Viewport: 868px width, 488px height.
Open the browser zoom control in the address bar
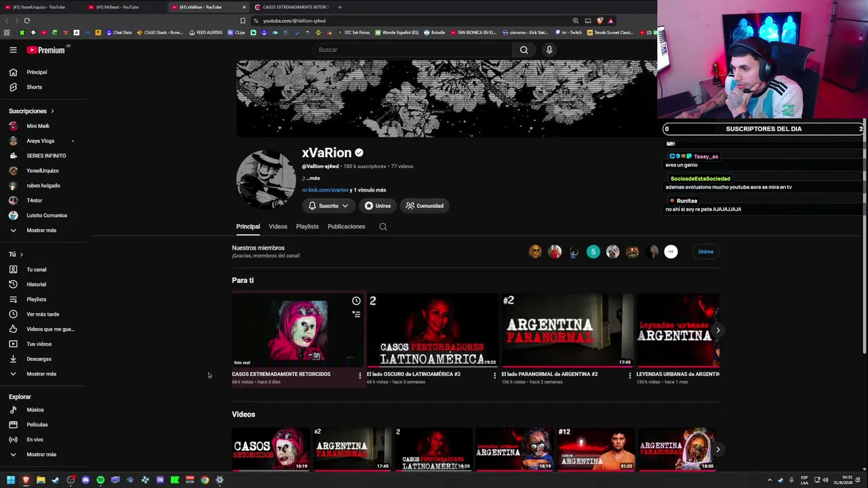pyautogui.click(x=576, y=20)
